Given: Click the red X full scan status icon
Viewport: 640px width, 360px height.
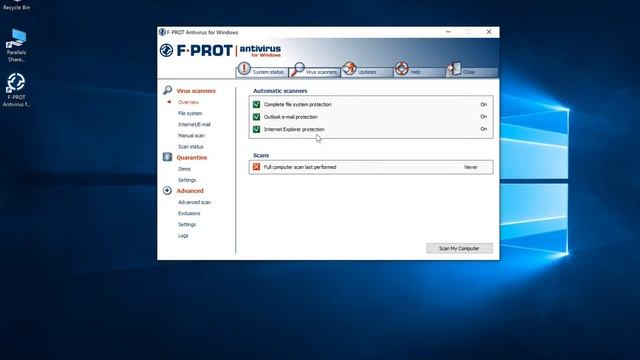Looking at the screenshot, I should tap(256, 167).
